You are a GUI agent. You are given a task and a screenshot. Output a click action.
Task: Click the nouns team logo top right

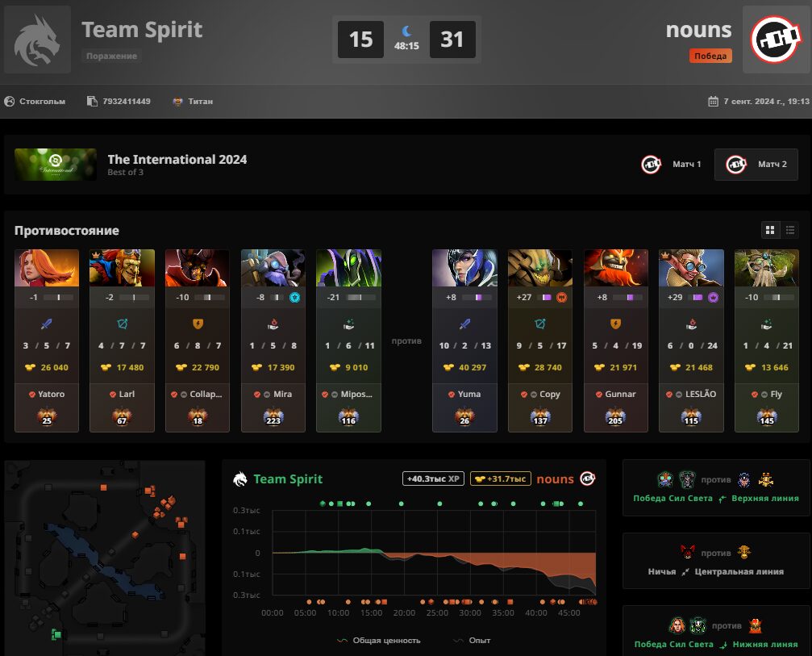click(777, 40)
